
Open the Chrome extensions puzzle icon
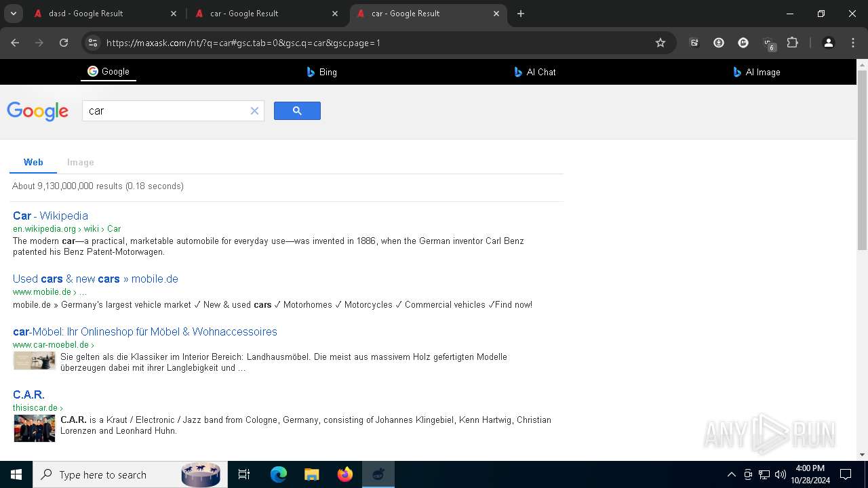(792, 43)
